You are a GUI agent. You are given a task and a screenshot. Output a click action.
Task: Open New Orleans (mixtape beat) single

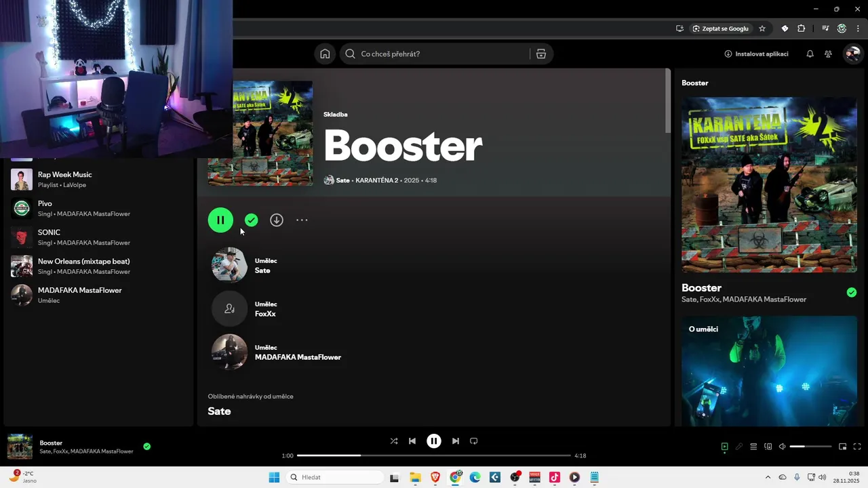click(98, 266)
